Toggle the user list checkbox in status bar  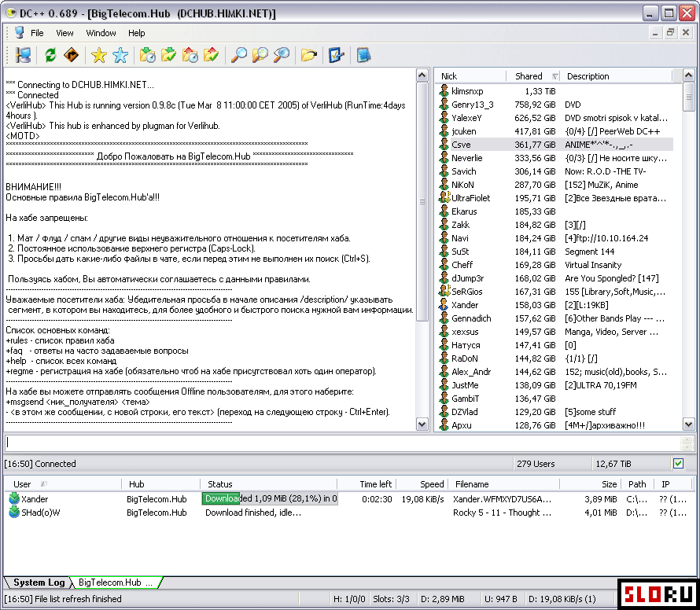coord(678,464)
